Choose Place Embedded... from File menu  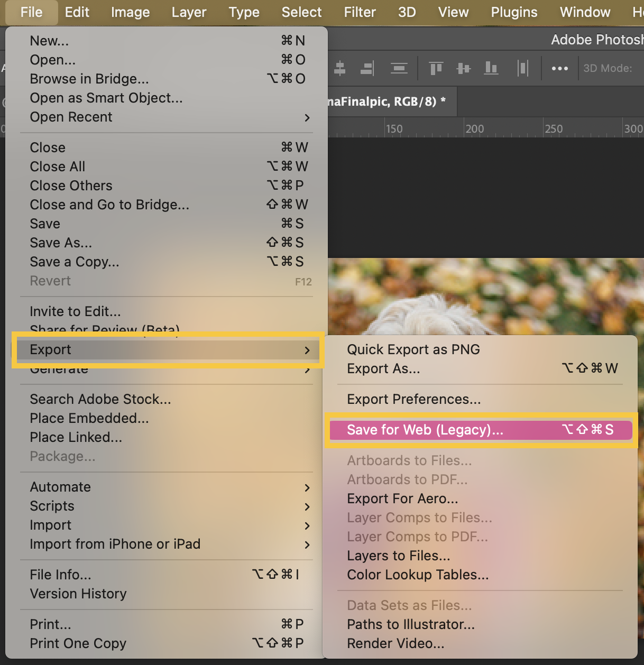click(89, 418)
